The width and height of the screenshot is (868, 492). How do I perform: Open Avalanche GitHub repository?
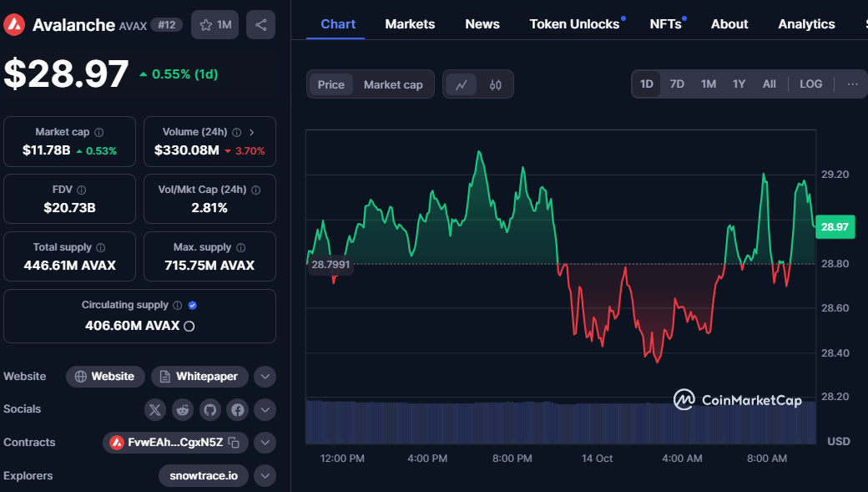coord(209,410)
